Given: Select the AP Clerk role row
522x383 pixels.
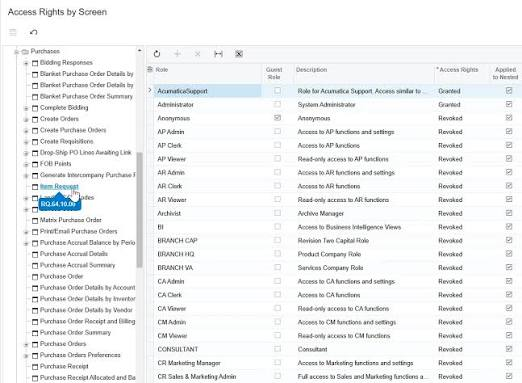Looking at the screenshot, I should (169, 146).
